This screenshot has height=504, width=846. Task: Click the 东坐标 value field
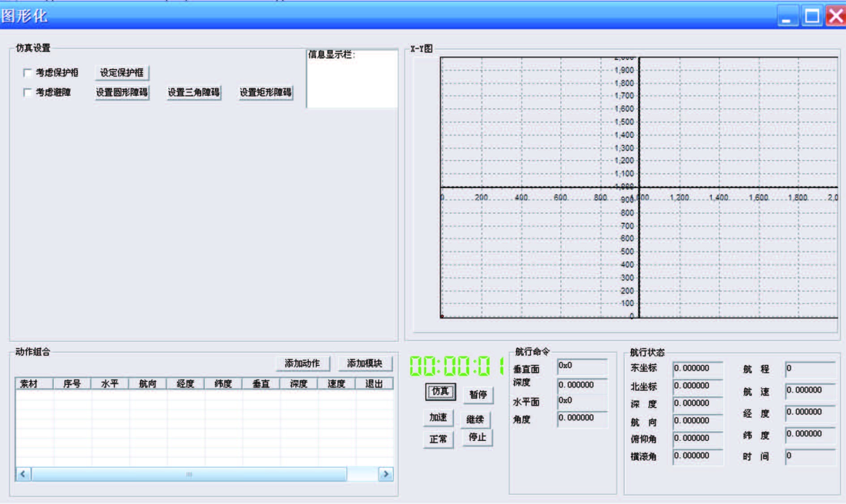coord(696,368)
